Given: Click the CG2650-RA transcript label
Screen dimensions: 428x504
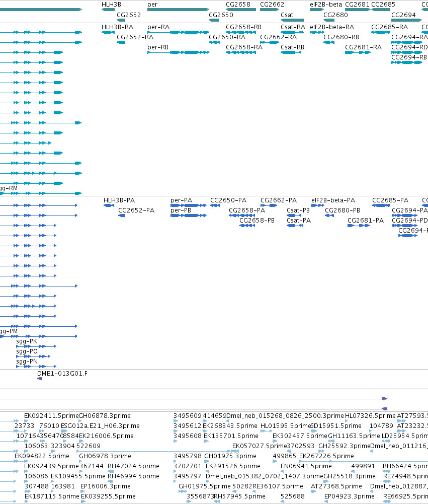Looking at the screenshot, I should (227, 37).
